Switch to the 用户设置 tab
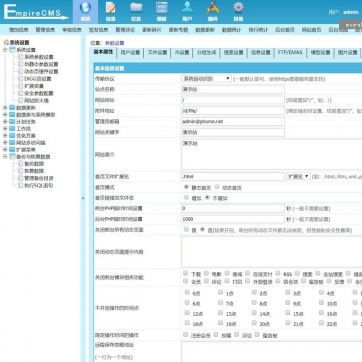 [130, 53]
